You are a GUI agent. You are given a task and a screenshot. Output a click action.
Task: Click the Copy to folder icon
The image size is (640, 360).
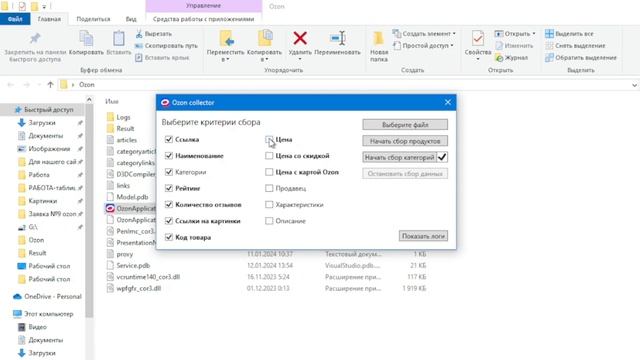click(265, 38)
